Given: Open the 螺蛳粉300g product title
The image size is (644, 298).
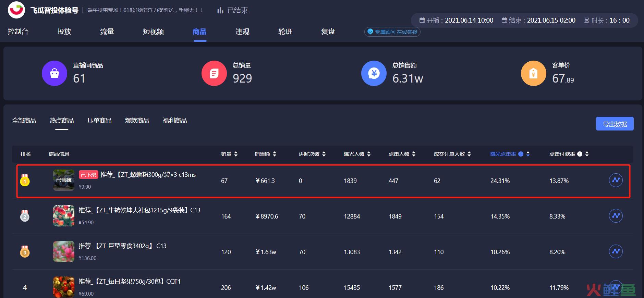Looking at the screenshot, I should coord(148,175).
